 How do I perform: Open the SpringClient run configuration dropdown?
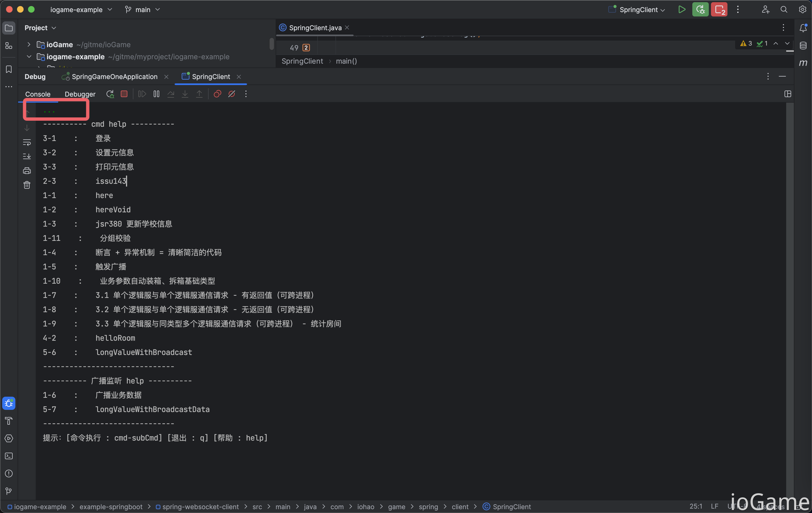637,9
